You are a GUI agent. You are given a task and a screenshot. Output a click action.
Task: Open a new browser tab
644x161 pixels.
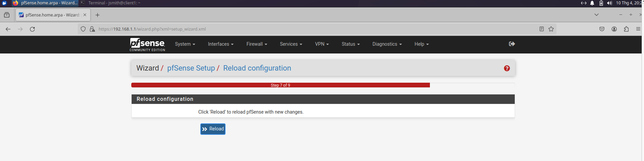pos(98,15)
